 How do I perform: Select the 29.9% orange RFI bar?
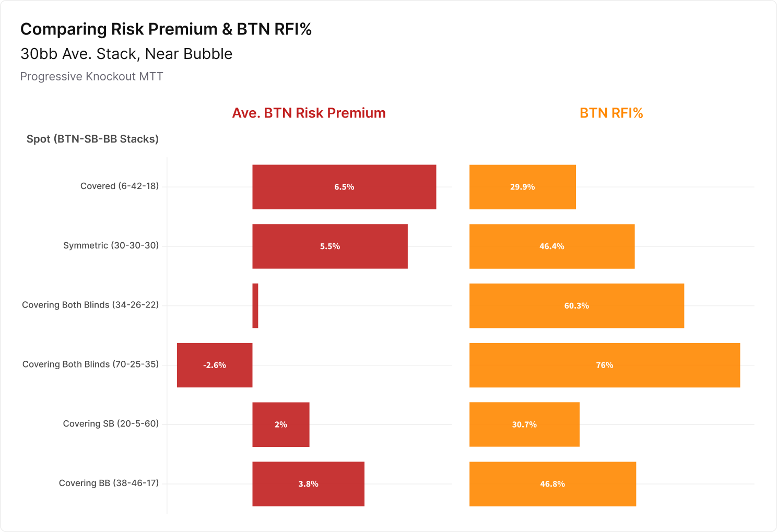pyautogui.click(x=523, y=187)
